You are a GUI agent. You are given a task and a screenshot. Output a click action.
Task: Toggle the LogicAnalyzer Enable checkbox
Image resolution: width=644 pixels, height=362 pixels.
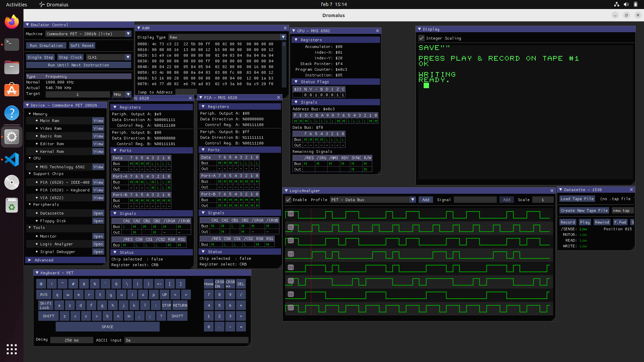click(288, 200)
